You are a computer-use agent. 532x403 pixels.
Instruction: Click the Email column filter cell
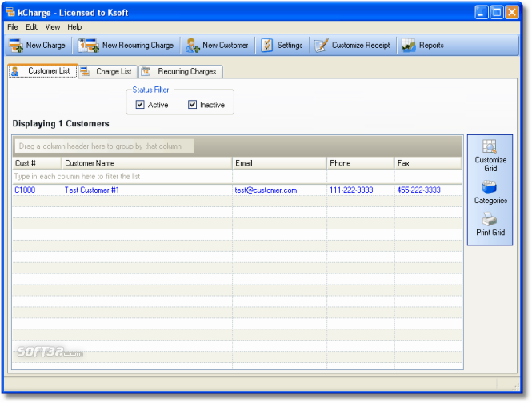point(279,177)
